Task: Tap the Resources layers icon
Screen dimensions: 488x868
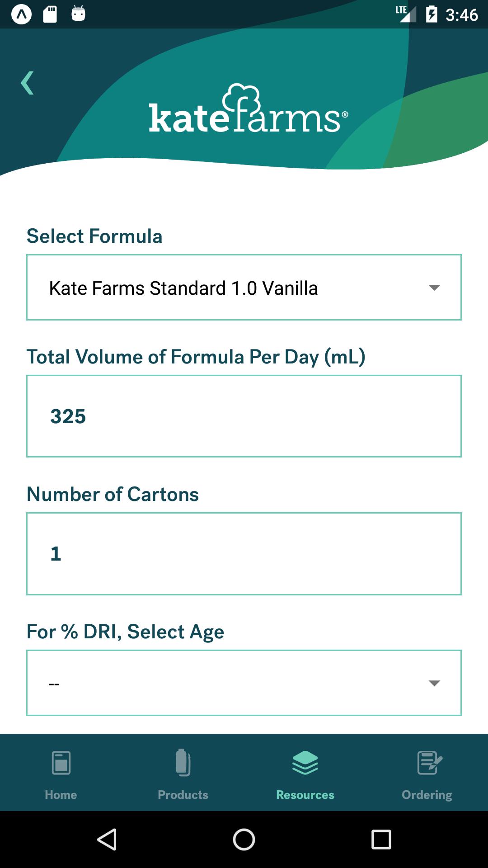Action: [x=305, y=763]
